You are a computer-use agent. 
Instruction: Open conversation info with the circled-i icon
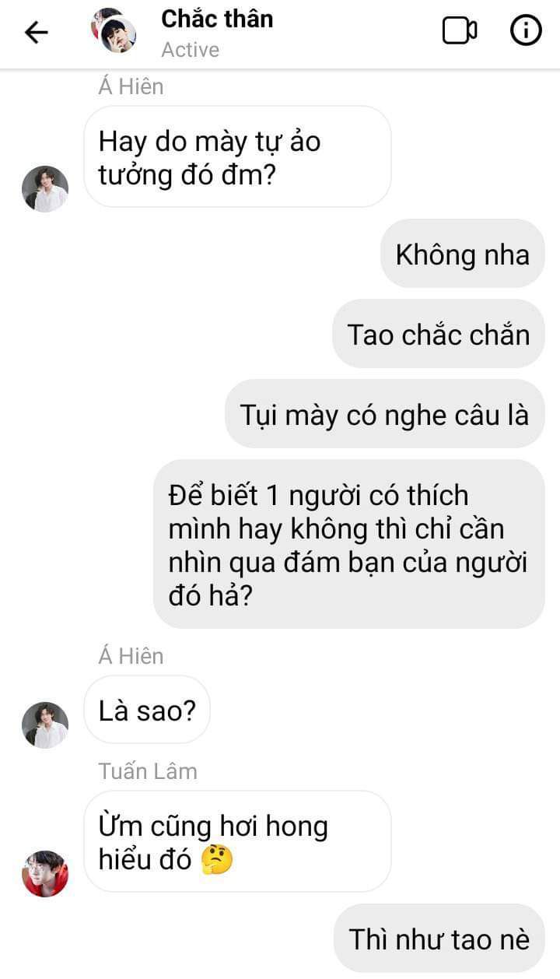tap(526, 30)
